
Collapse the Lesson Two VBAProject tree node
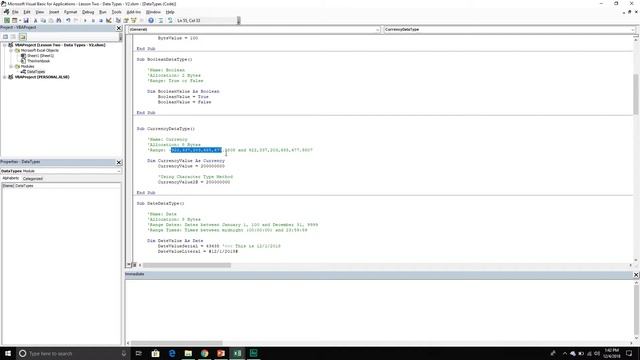tap(5, 45)
